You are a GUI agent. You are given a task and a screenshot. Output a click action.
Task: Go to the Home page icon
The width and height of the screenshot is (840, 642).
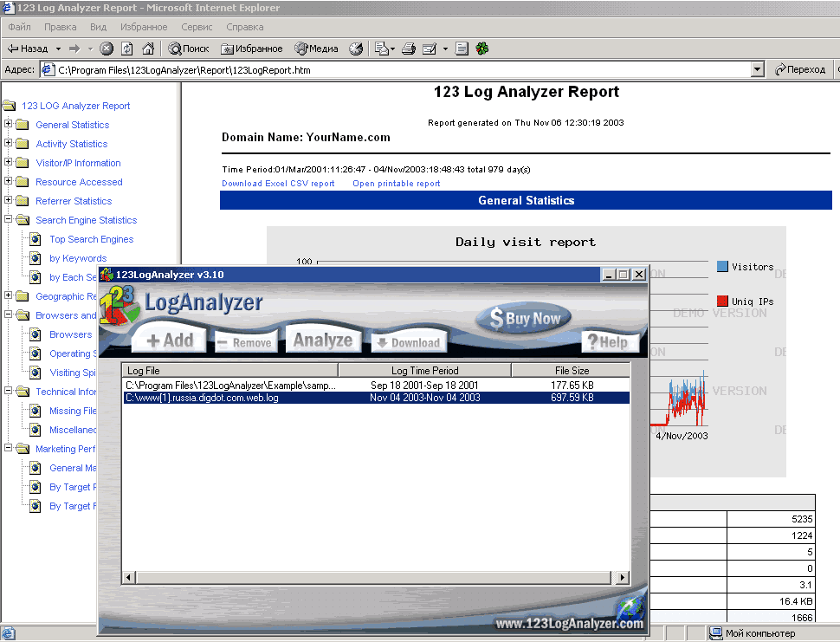(x=148, y=49)
